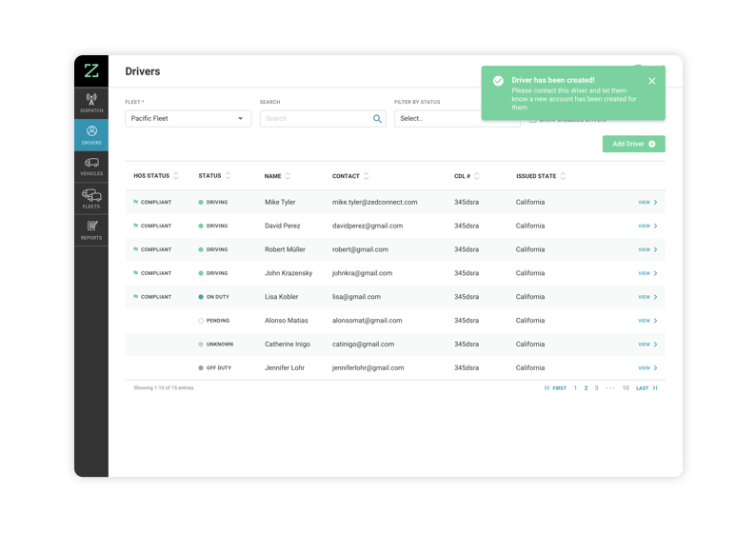Click the Add Driver button

coord(633,144)
